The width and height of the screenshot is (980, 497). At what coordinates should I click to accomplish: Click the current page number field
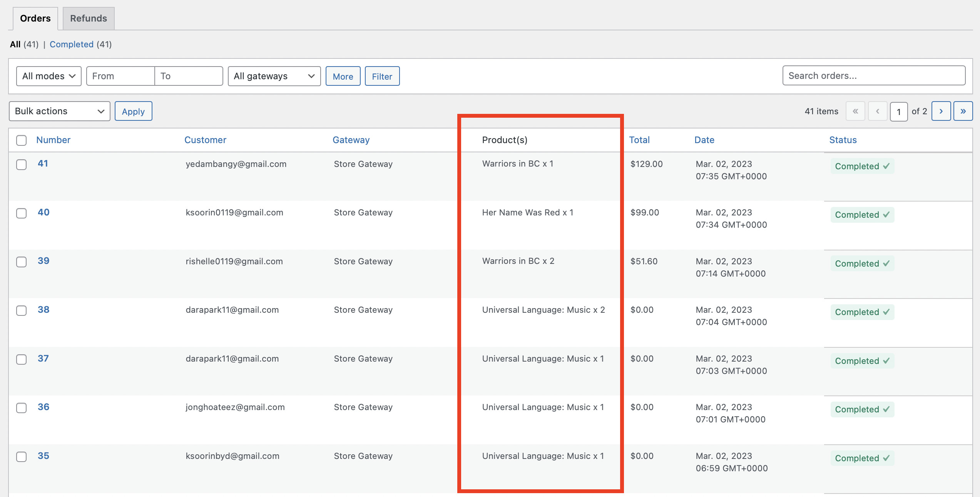click(899, 112)
